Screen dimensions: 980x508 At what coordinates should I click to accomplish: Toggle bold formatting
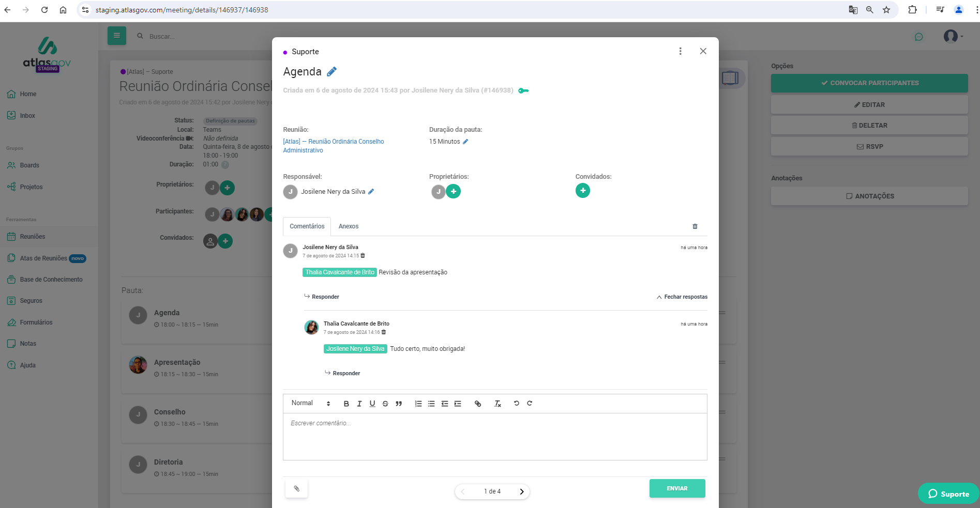tap(346, 404)
